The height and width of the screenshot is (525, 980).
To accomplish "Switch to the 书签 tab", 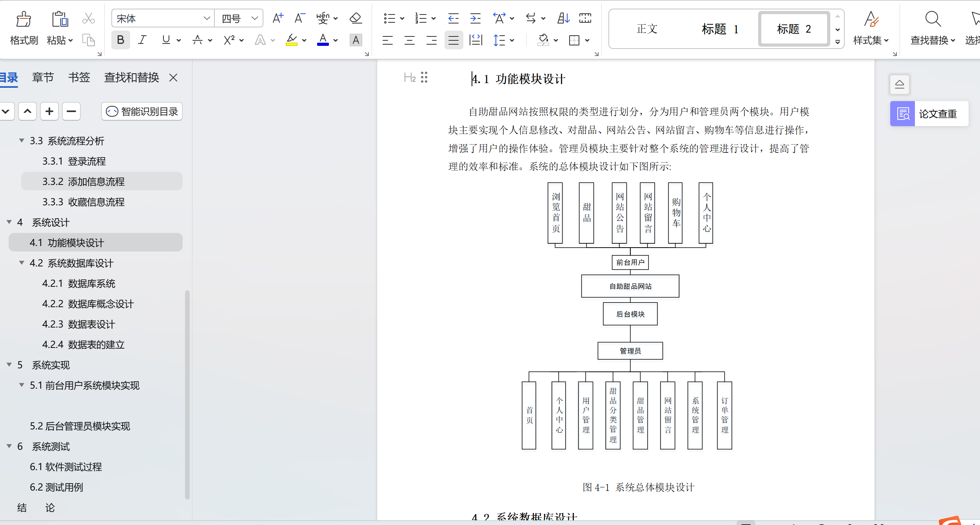I will point(79,77).
